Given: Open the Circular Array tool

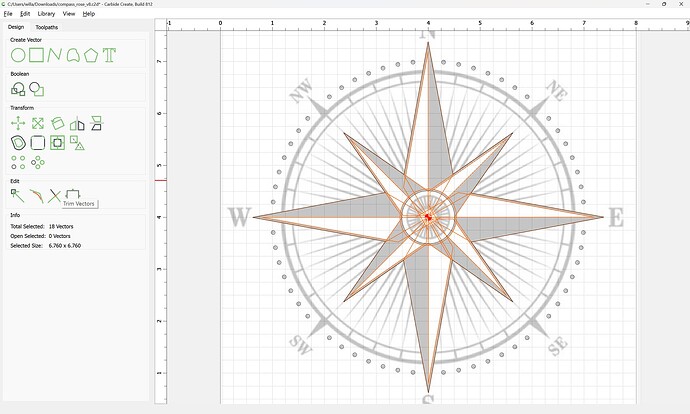Looking at the screenshot, I should [38, 161].
